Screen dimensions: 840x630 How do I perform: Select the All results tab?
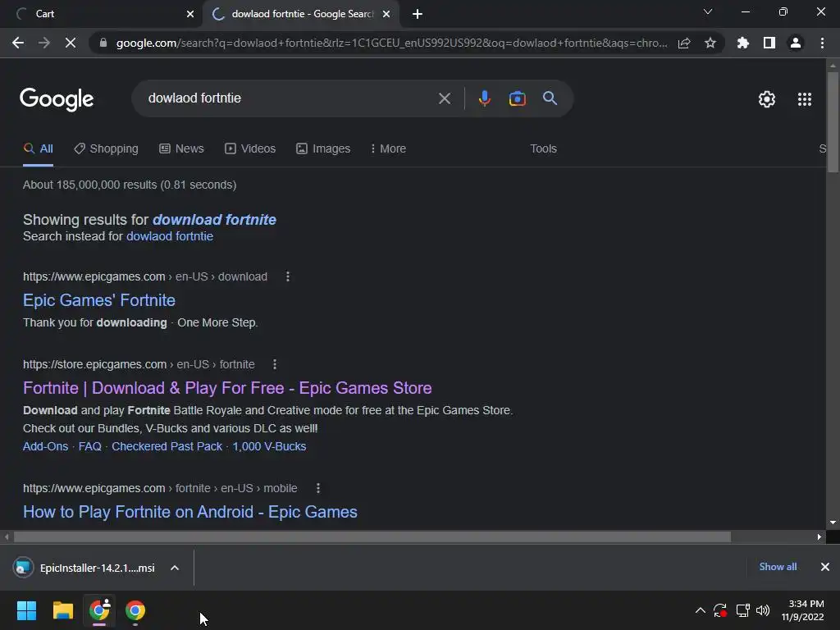[38, 148]
